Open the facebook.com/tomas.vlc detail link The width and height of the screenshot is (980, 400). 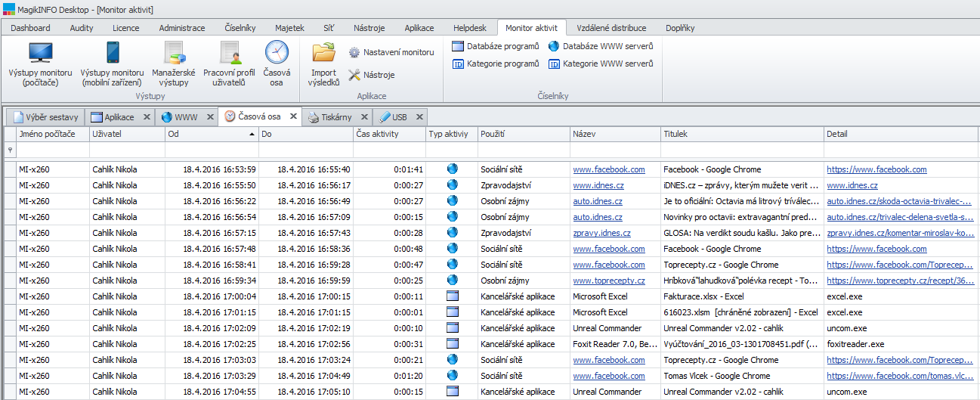[900, 376]
